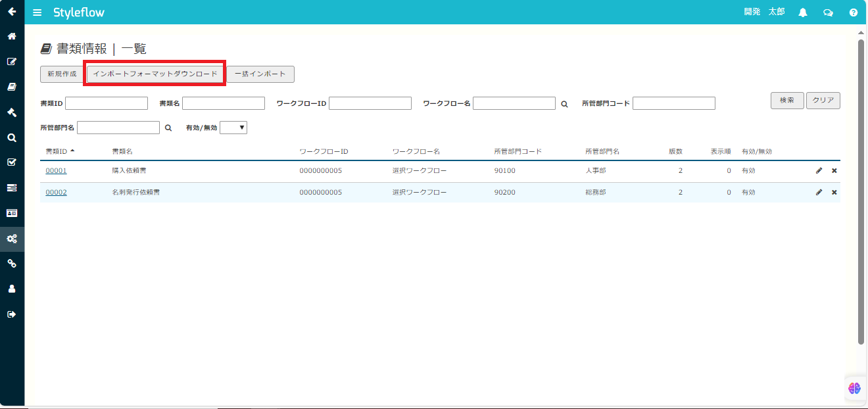This screenshot has height=409, width=868.
Task: Click the 検索 search button
Action: [787, 101]
